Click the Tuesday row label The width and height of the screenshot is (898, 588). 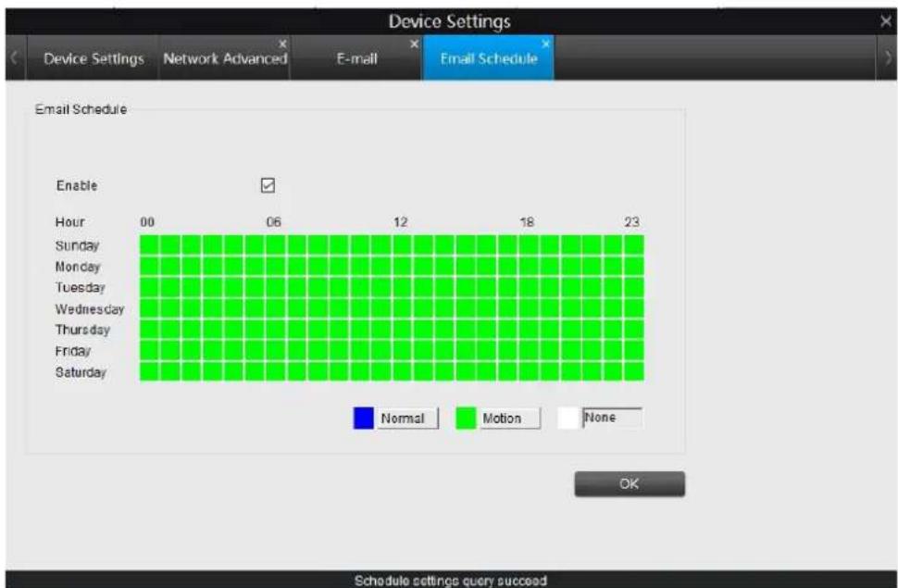[x=81, y=287]
